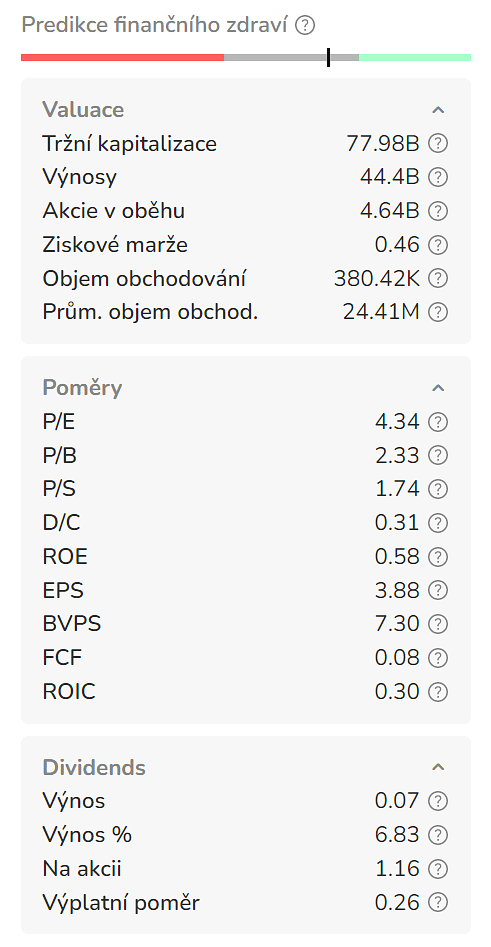The width and height of the screenshot is (491, 947).
Task: Open help icon for ROIC
Action: [438, 691]
